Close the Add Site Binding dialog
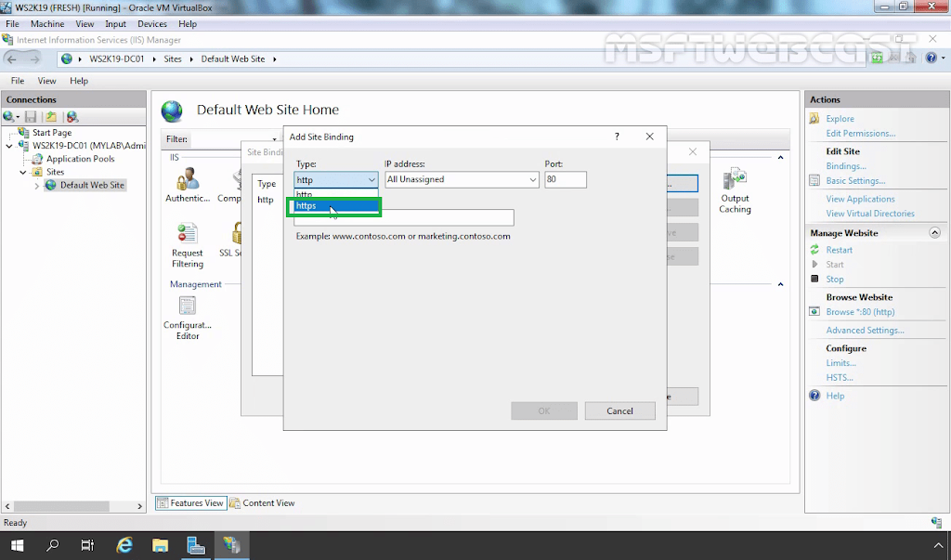The width and height of the screenshot is (951, 560). point(649,137)
